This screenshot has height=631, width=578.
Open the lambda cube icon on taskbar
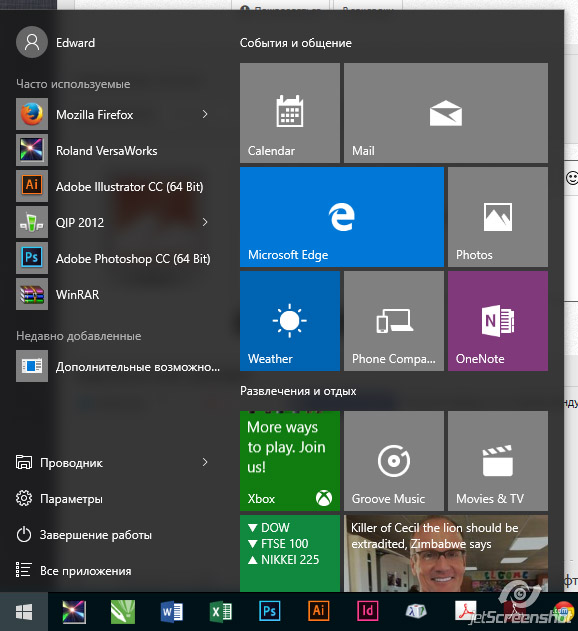point(416,611)
